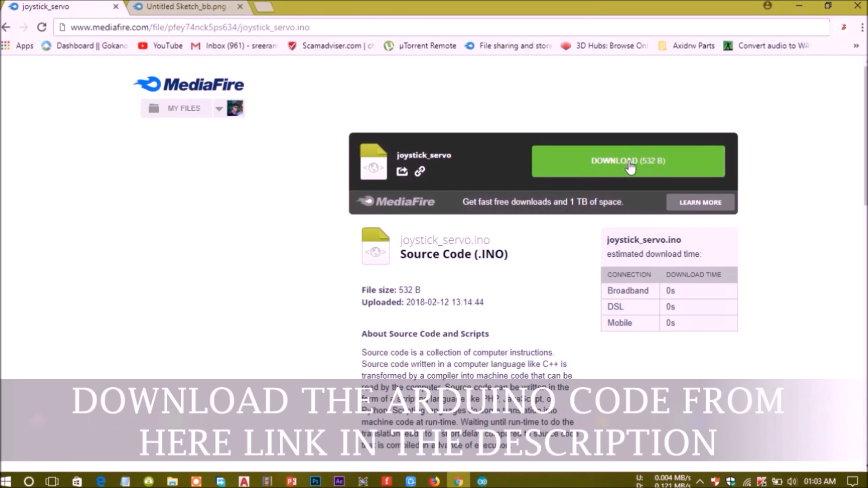
Task: Open the file share icon next to joystick_servo
Action: [401, 171]
